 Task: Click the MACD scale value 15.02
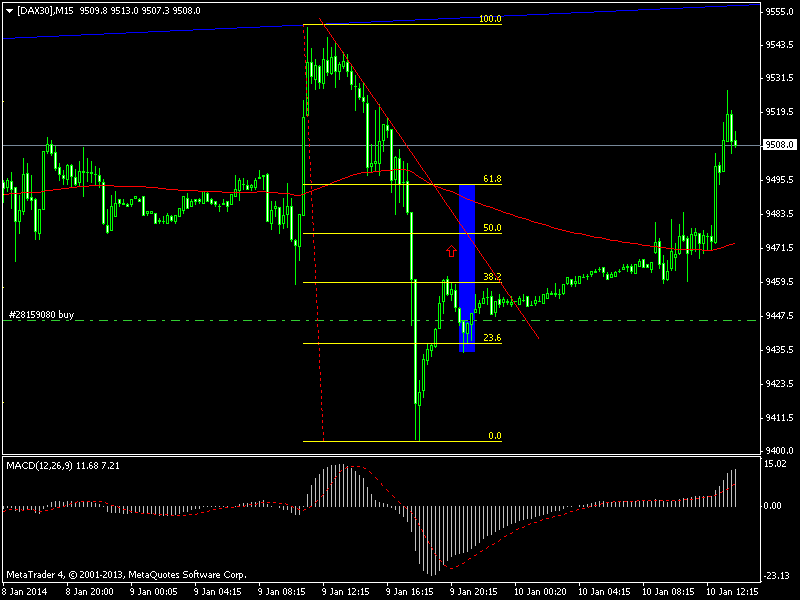pyautogui.click(x=776, y=464)
